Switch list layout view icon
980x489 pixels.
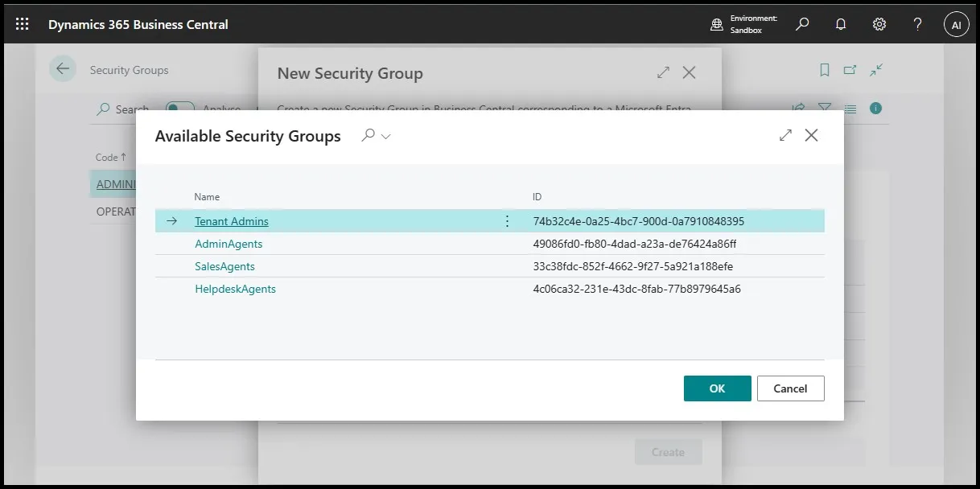click(850, 108)
